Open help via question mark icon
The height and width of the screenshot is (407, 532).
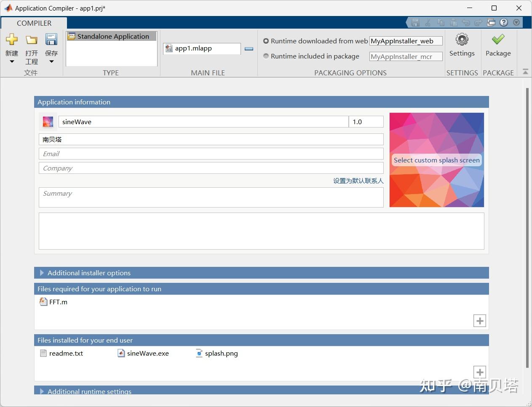tap(504, 22)
